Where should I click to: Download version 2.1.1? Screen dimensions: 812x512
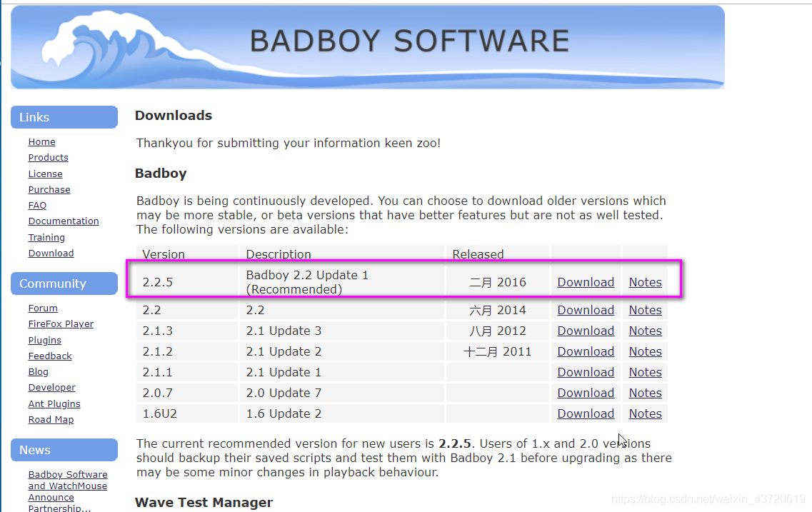pyautogui.click(x=586, y=372)
